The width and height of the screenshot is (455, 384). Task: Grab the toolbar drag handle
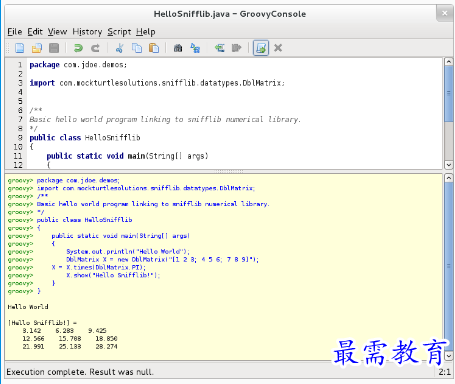coord(8,48)
